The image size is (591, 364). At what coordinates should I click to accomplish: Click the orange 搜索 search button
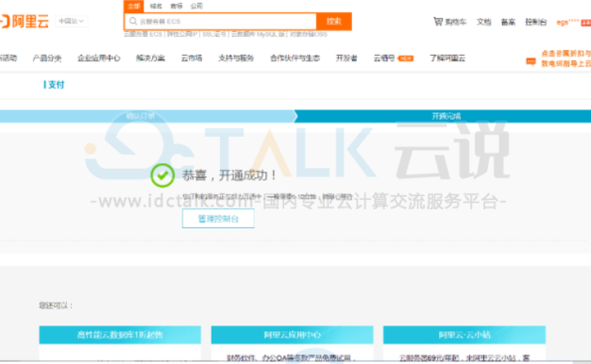334,21
